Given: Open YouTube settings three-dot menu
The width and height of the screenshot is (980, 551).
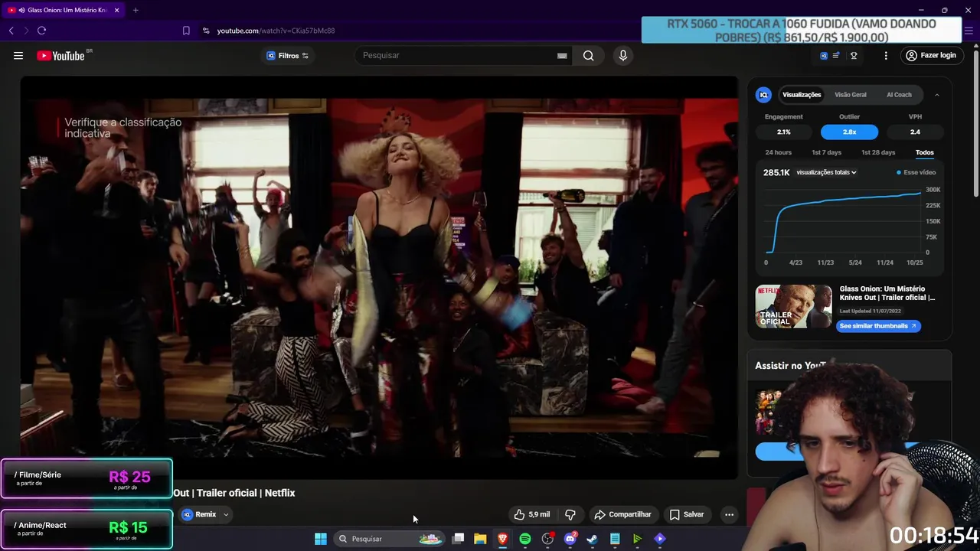Looking at the screenshot, I should tap(886, 55).
